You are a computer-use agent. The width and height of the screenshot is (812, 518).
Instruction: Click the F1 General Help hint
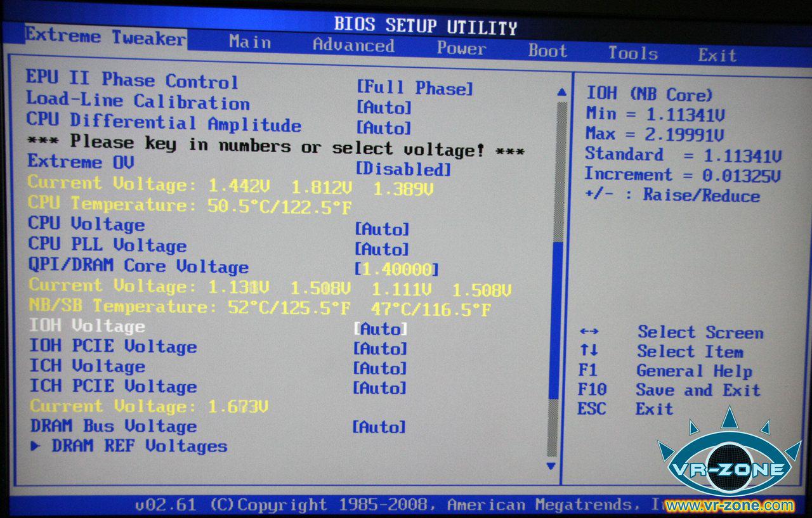[x=665, y=371]
